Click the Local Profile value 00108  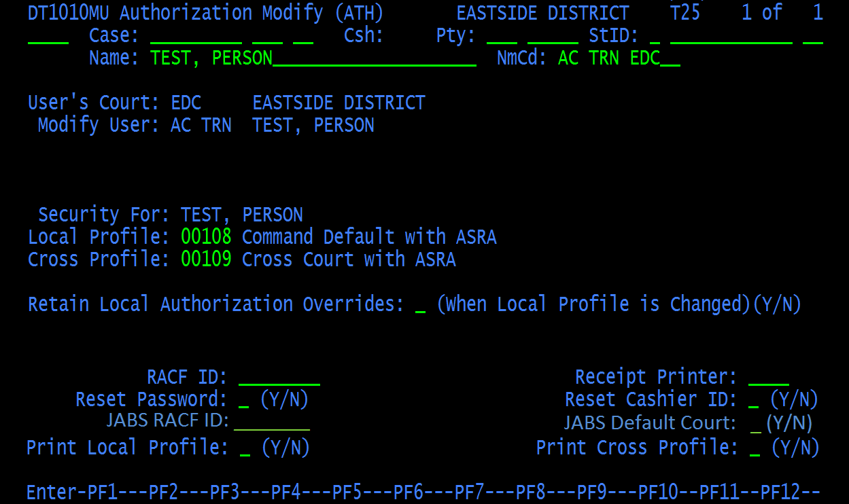[205, 237]
